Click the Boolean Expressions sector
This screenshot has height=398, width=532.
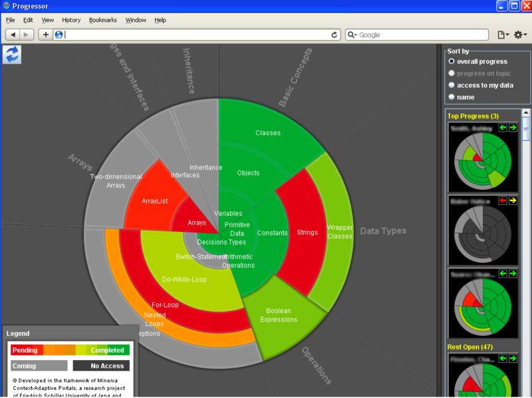click(279, 315)
